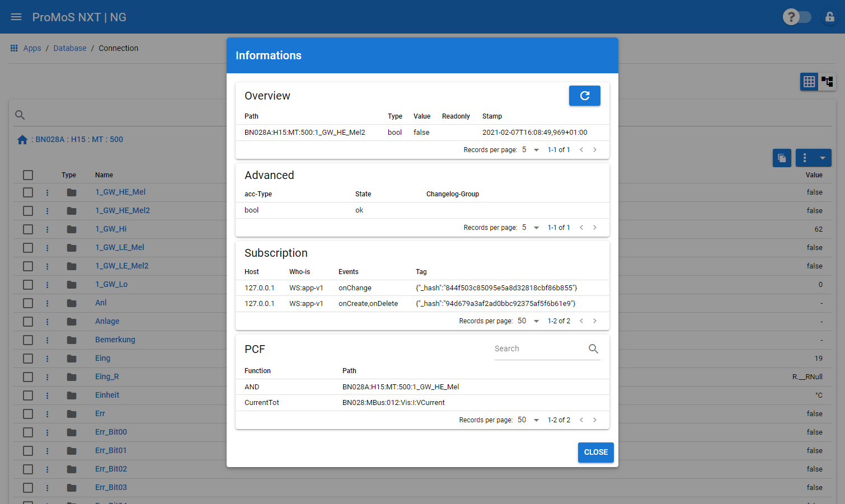Toggle the select-all checkbox in header
The image size is (845, 504).
(x=28, y=175)
